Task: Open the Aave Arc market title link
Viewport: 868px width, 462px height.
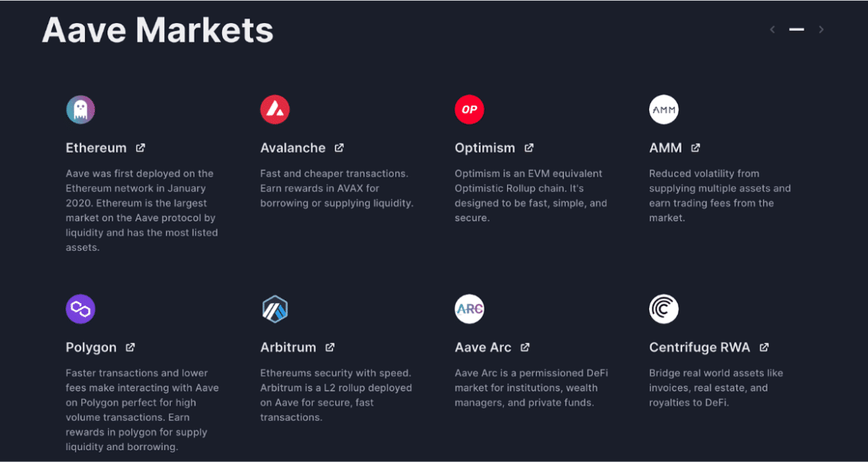Action: (x=483, y=347)
